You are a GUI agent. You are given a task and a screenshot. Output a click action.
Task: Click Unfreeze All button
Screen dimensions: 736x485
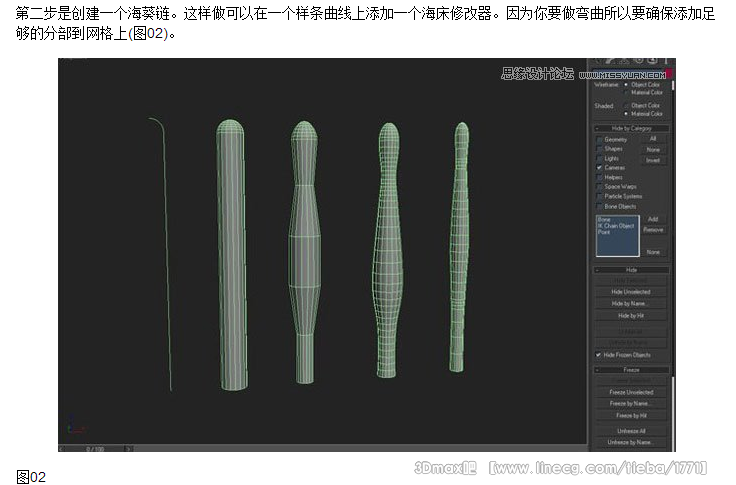[x=631, y=431]
